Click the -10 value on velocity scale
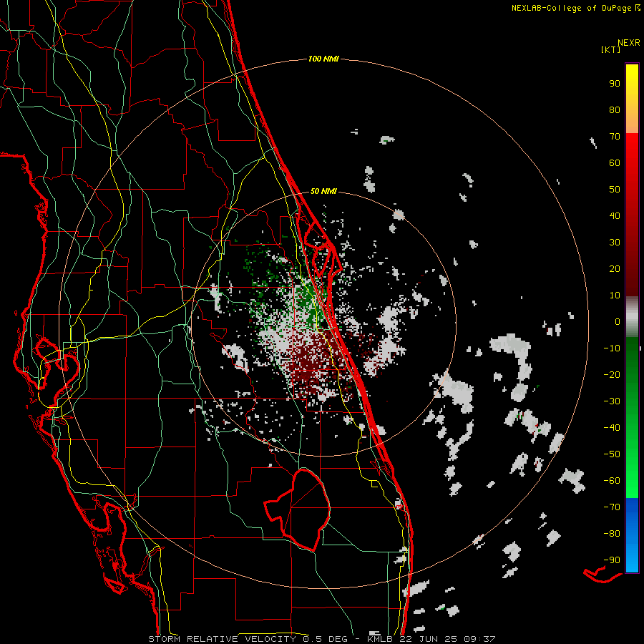This screenshot has width=644, height=644. click(x=612, y=348)
